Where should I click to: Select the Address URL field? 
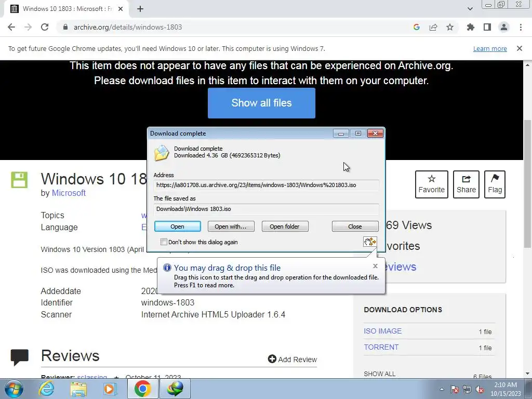(x=266, y=185)
